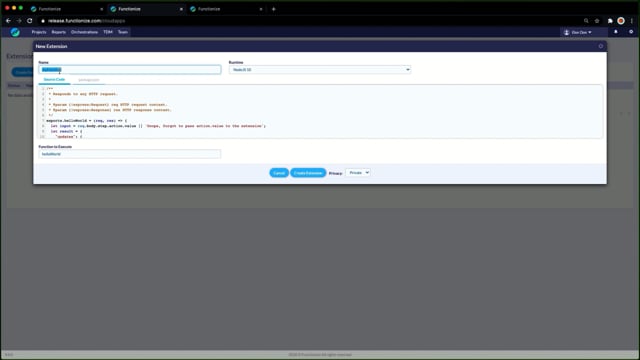Click the lock icon in the address bar
640x360 pixels.
point(43,21)
